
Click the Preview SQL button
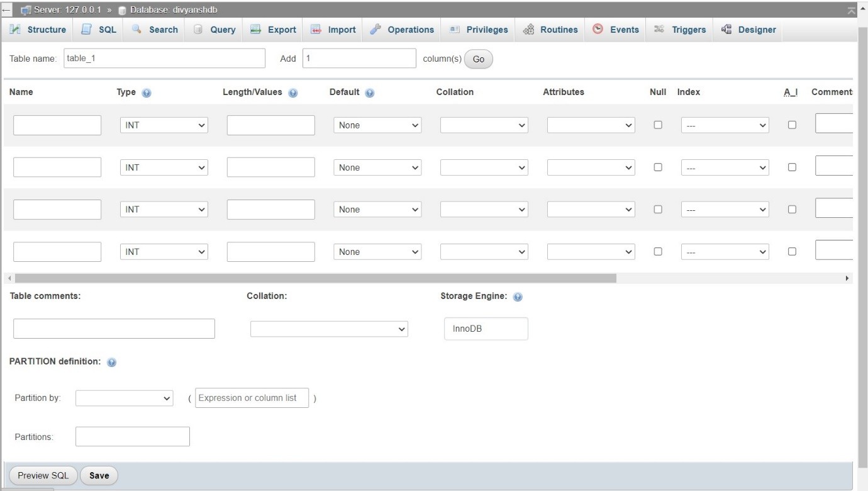(43, 475)
